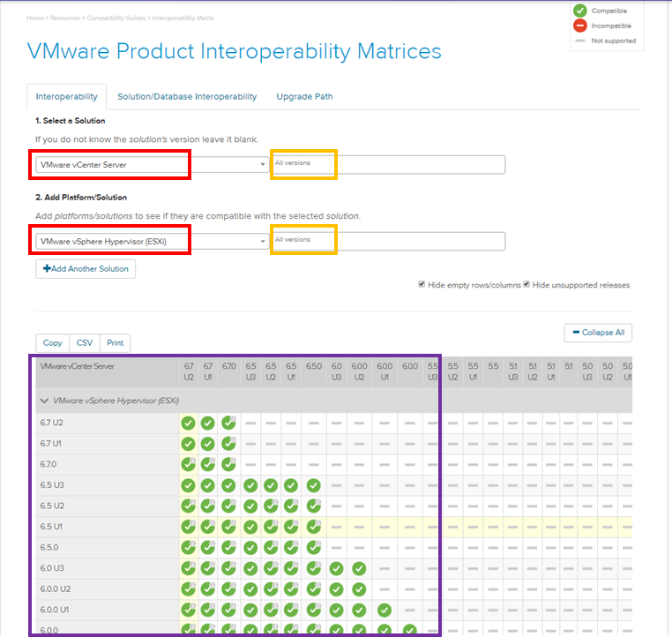Open the VMware vSphere Hypervisor (ESXi) platform dropdown
This screenshot has height=637, width=672.
pyautogui.click(x=153, y=242)
